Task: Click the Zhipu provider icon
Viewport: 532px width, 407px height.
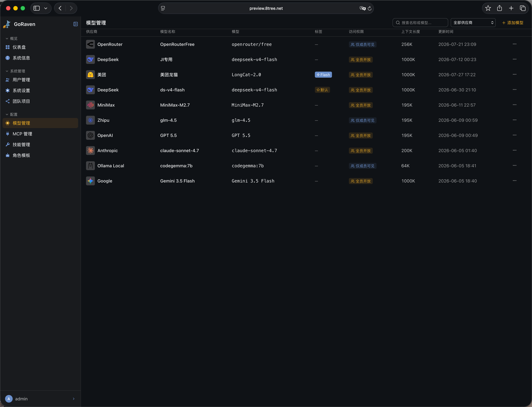Action: coord(90,120)
